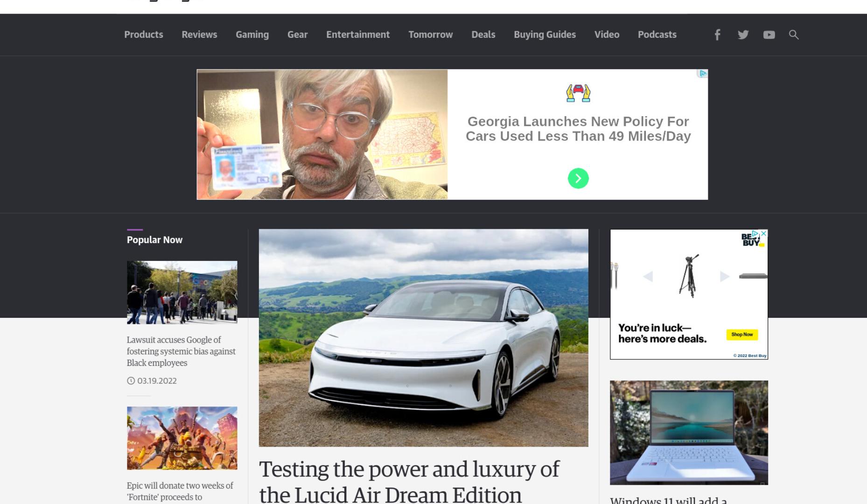
Task: Click the Google campus protest thumbnail
Action: pos(182,292)
